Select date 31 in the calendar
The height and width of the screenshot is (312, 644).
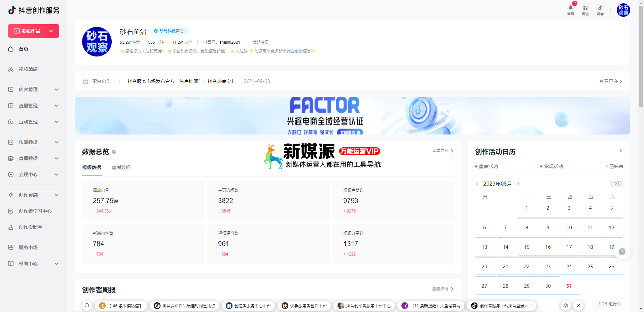(569, 286)
